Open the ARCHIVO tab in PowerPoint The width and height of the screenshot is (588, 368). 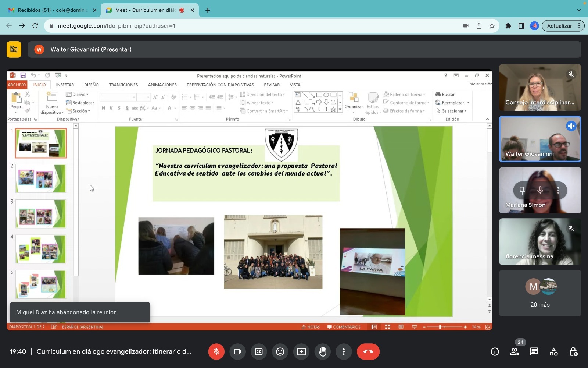click(x=17, y=85)
